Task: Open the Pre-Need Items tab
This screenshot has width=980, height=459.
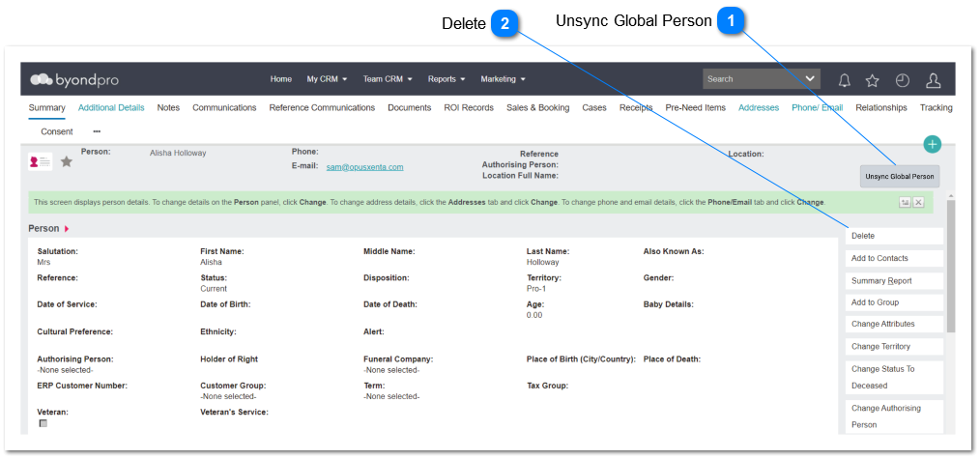Action: coord(696,108)
